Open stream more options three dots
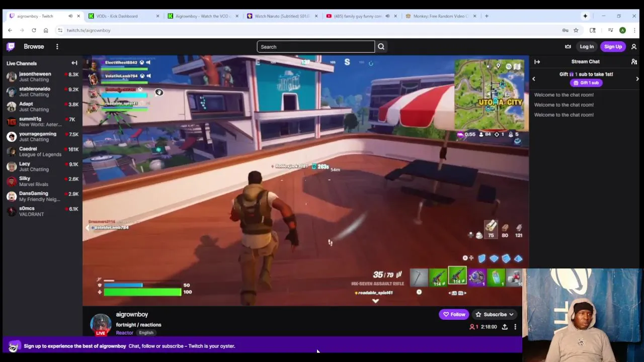The height and width of the screenshot is (362, 644). coord(515,327)
